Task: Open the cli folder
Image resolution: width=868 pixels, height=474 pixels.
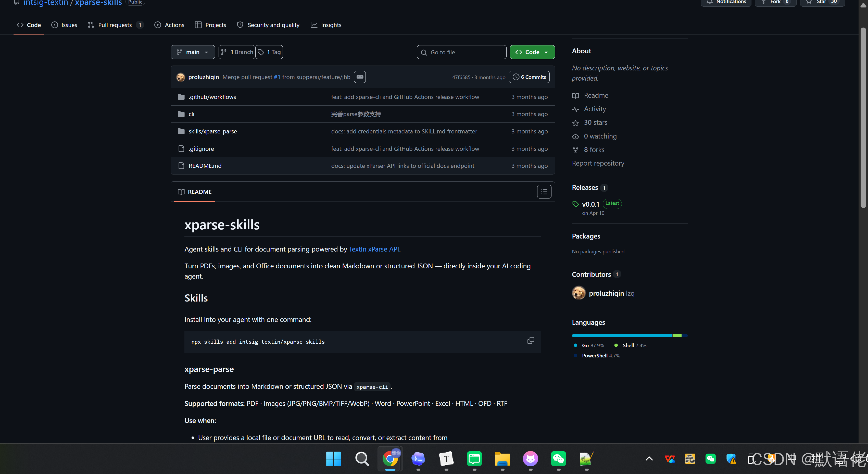Action: point(191,114)
